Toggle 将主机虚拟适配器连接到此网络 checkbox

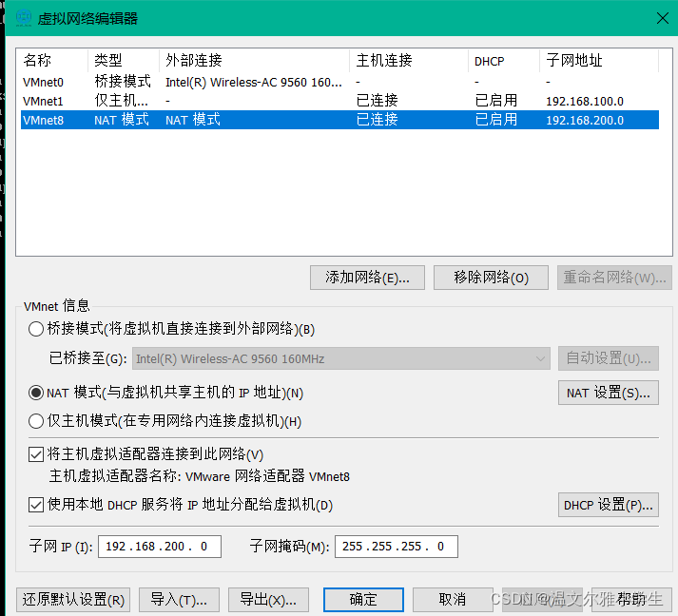[x=36, y=454]
